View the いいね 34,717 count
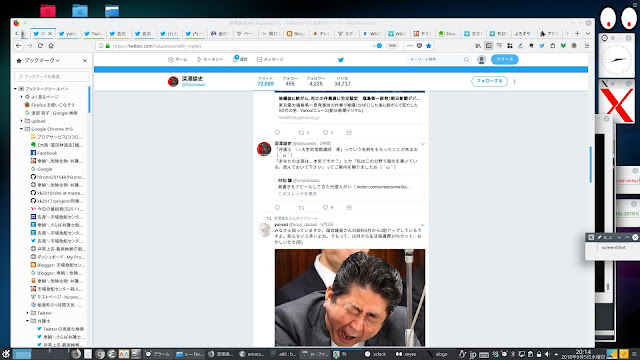The width and height of the screenshot is (640, 360). tap(342, 81)
